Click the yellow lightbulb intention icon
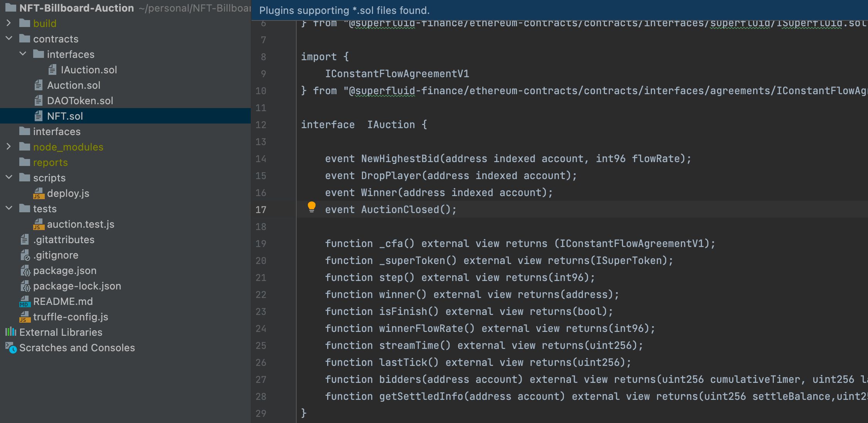Image resolution: width=868 pixels, height=423 pixels. point(311,207)
